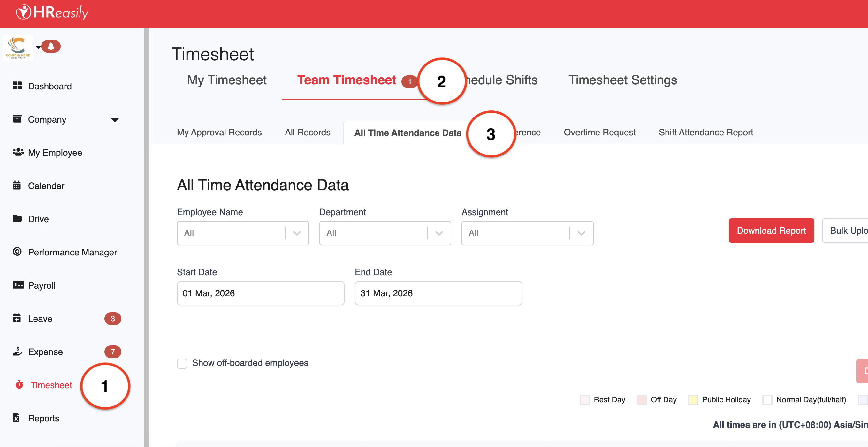Switch to the My Timesheet tab
The width and height of the screenshot is (868, 447).
tap(226, 80)
